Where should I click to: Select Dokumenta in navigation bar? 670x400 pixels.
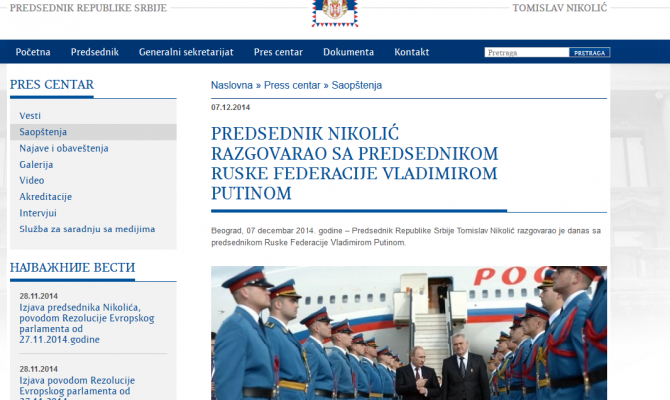click(348, 52)
